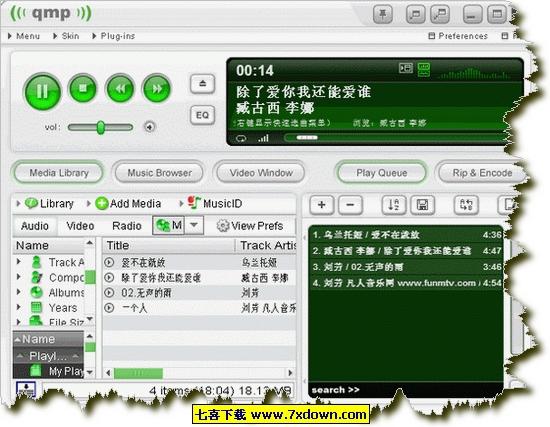
Task: Open the dropdown arrow beside the M button
Action: (x=194, y=225)
